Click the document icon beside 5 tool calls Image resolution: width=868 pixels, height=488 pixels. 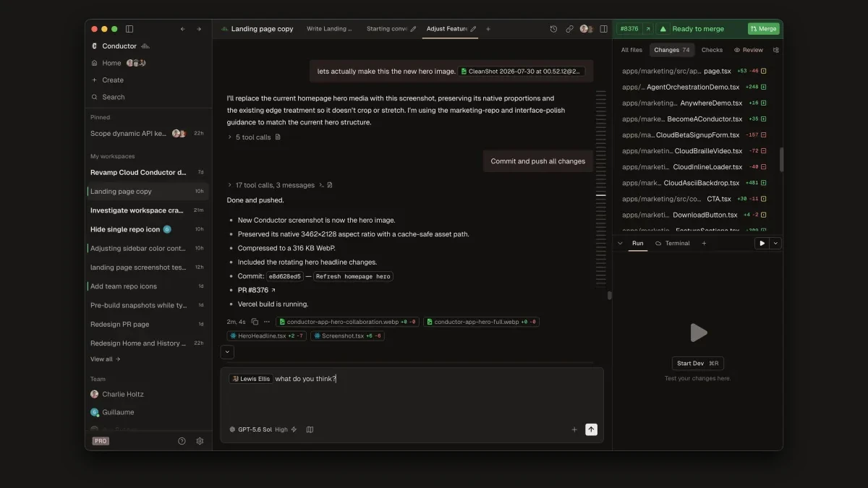tap(278, 137)
